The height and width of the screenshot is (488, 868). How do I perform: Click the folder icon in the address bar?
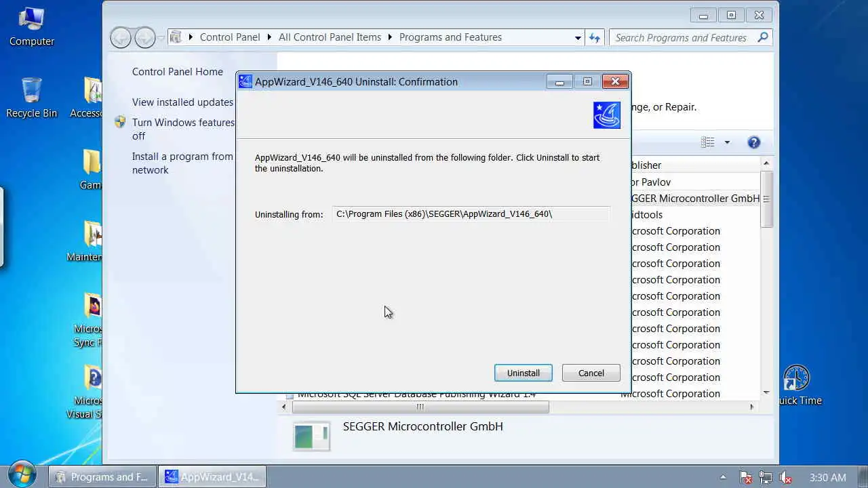click(176, 37)
